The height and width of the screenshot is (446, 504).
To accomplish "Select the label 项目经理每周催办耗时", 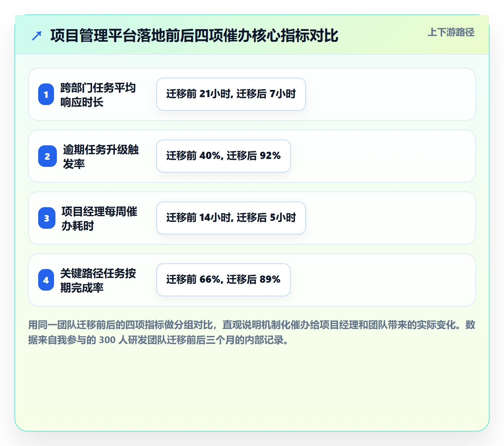I will coord(99,218).
